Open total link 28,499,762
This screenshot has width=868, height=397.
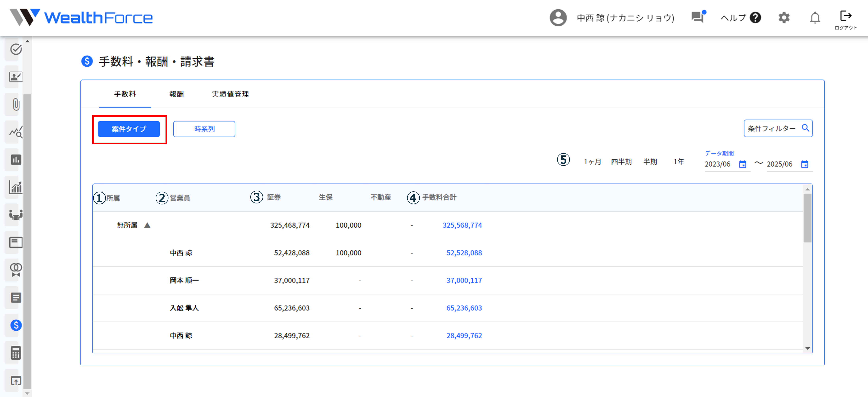click(464, 336)
